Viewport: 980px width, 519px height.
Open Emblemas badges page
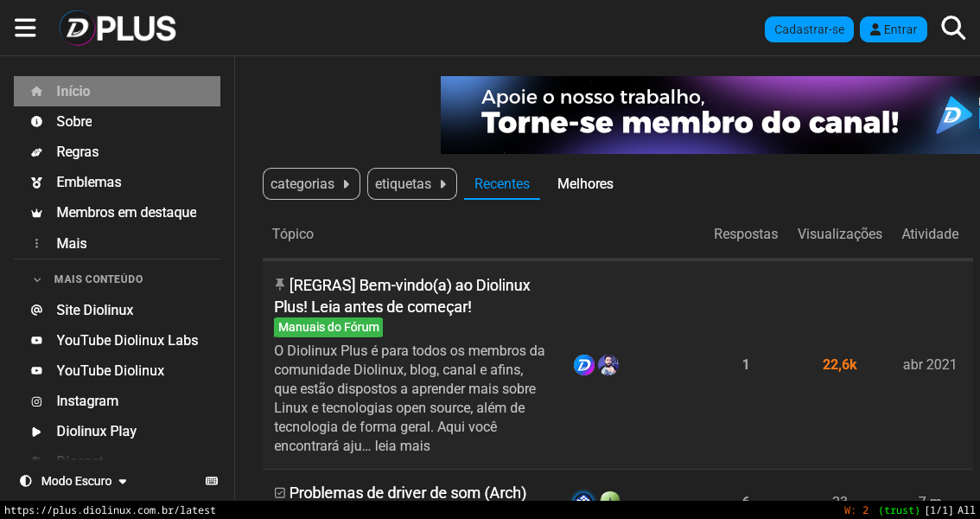[x=88, y=182]
